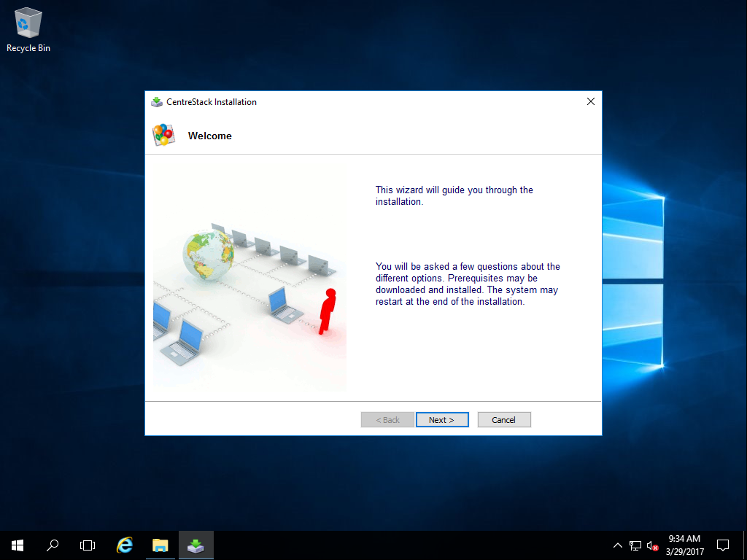Open the Action Center notifications icon
747x560 pixels.
tap(723, 545)
